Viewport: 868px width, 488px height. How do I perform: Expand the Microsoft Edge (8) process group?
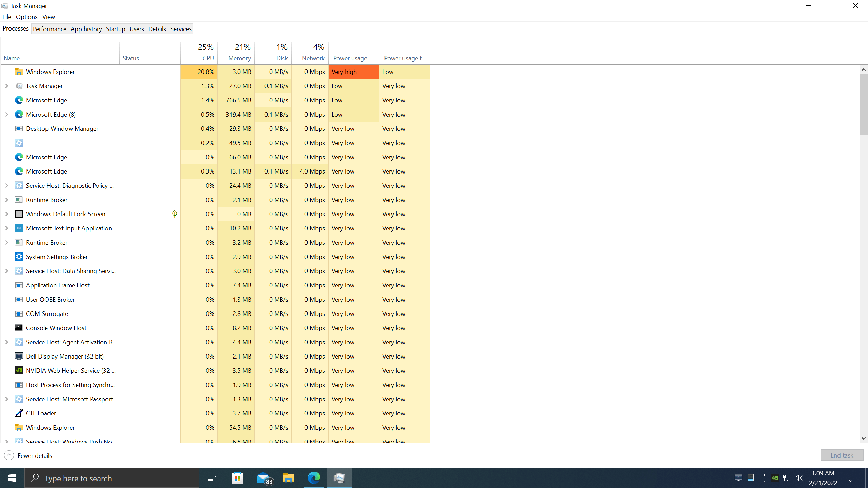click(6, 114)
